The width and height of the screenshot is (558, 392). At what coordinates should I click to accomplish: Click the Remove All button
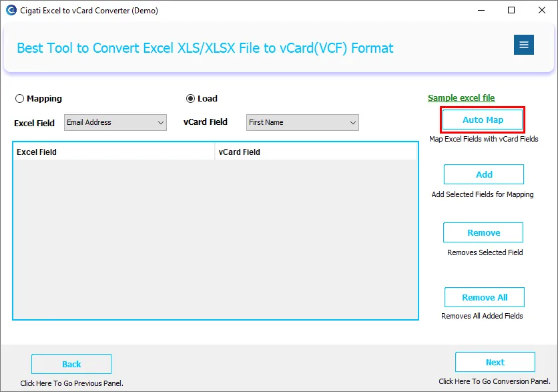(x=485, y=297)
